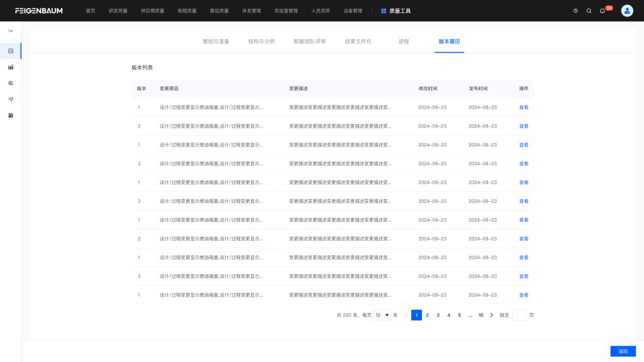Open 制程质量 menu
The image size is (644, 362).
click(x=187, y=11)
